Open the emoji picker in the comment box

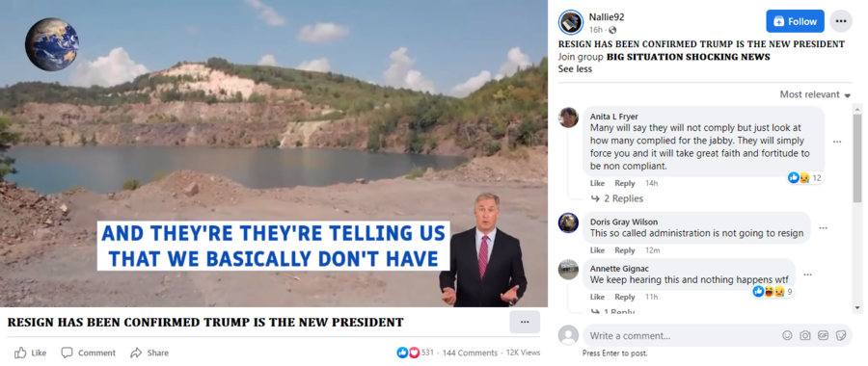coord(787,335)
